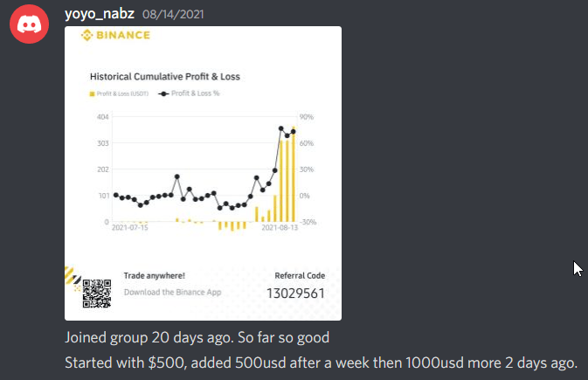Click the "Referral Code" label
The width and height of the screenshot is (588, 380).
click(x=300, y=275)
